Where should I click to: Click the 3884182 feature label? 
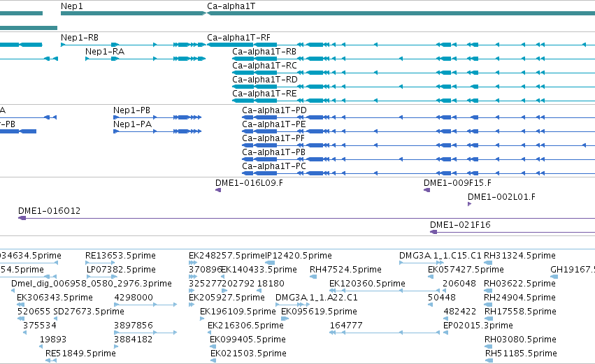134,340
